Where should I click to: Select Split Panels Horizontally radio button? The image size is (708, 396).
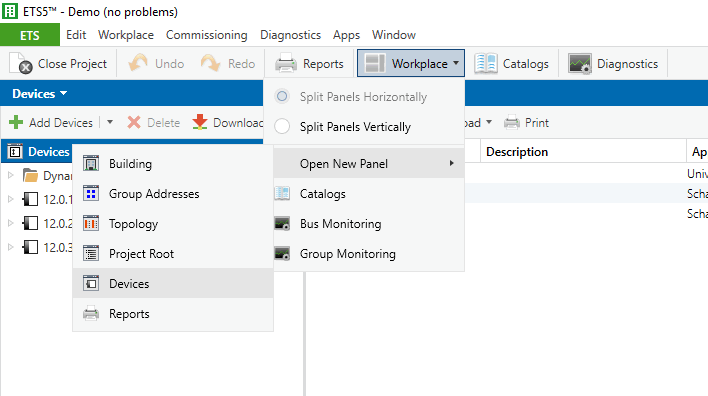click(x=282, y=96)
